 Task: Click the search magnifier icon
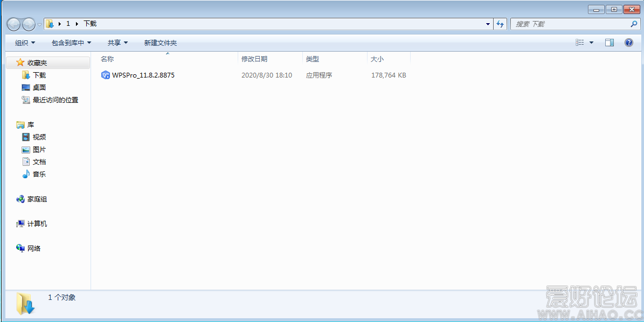point(634,24)
